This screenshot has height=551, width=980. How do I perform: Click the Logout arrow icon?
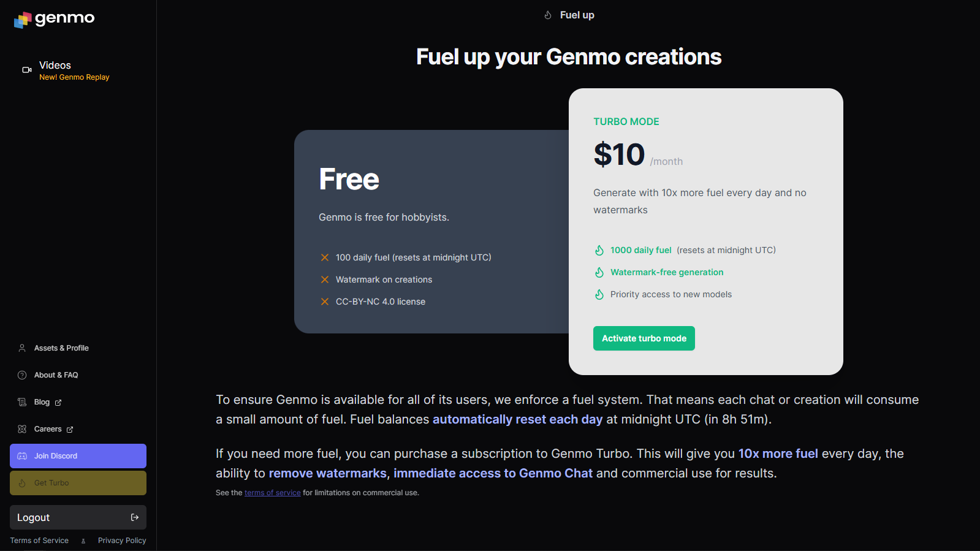(x=135, y=517)
